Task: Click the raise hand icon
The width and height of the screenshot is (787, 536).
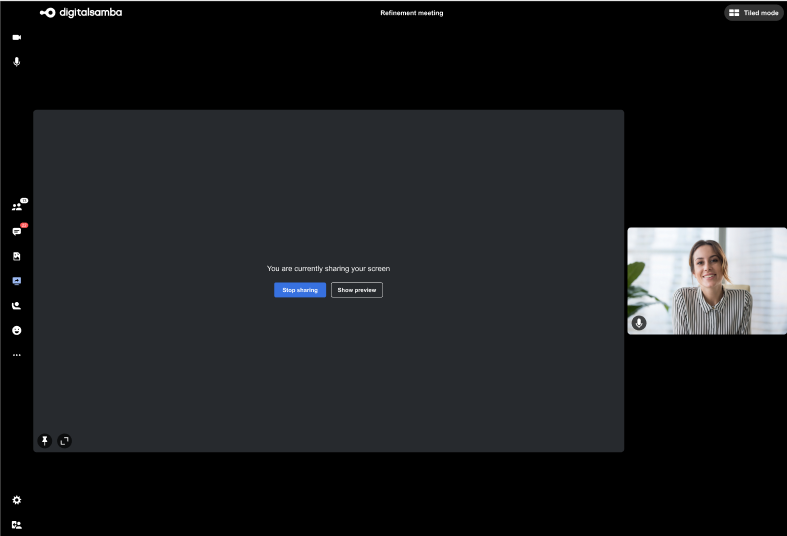Action: [16, 306]
